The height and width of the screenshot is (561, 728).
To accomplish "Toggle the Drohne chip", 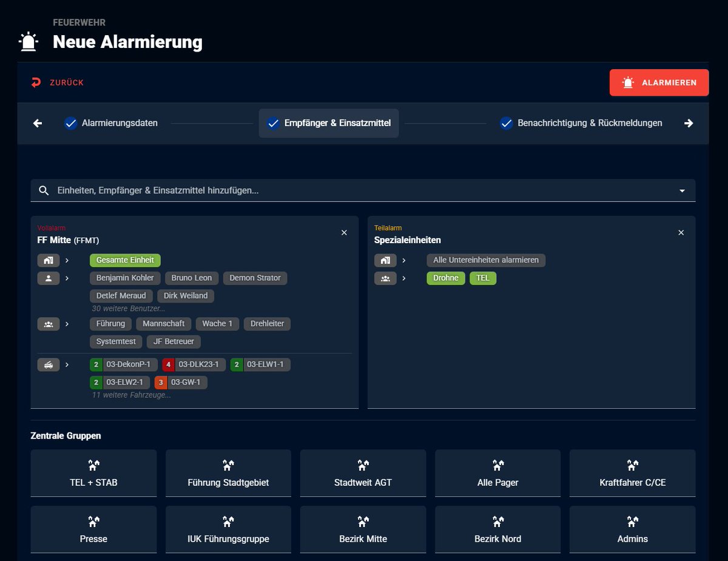I will [446, 278].
